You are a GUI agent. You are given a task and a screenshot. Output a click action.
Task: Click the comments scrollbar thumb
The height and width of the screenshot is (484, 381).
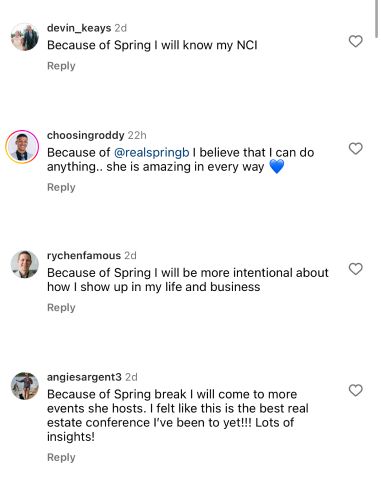tap(376, 18)
